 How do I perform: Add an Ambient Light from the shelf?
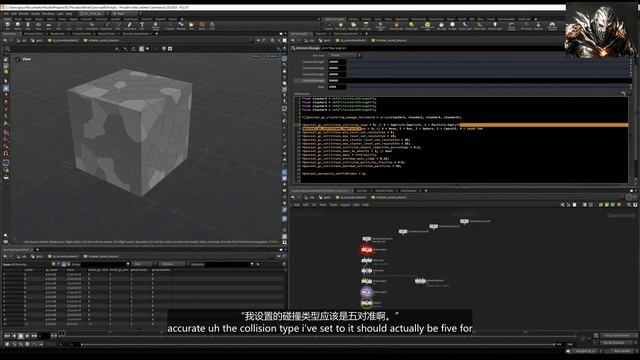tap(495, 26)
